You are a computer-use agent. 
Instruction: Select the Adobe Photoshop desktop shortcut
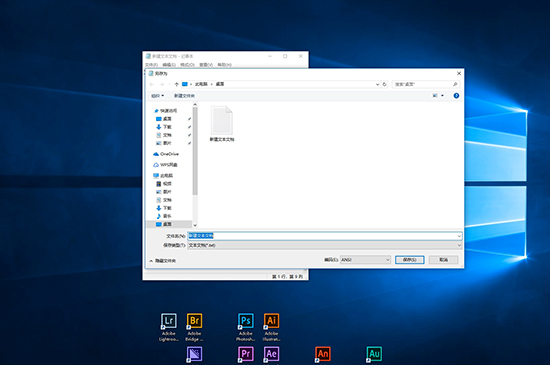pos(246,327)
